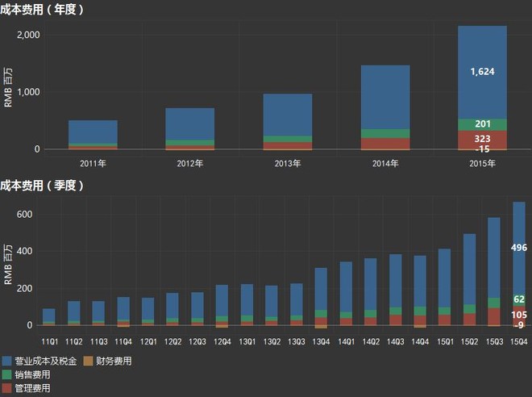Select the 14Q2 quarterly bar
532x397 pixels.
(371, 292)
